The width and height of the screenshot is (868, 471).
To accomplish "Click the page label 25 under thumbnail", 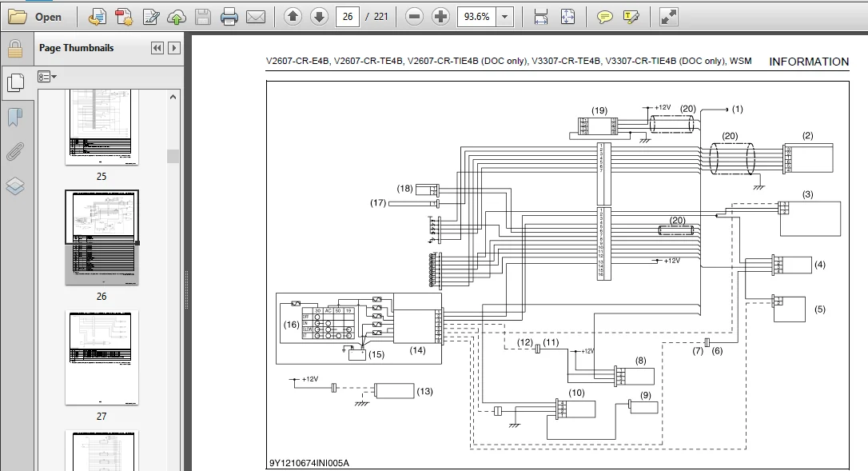I will (x=102, y=176).
